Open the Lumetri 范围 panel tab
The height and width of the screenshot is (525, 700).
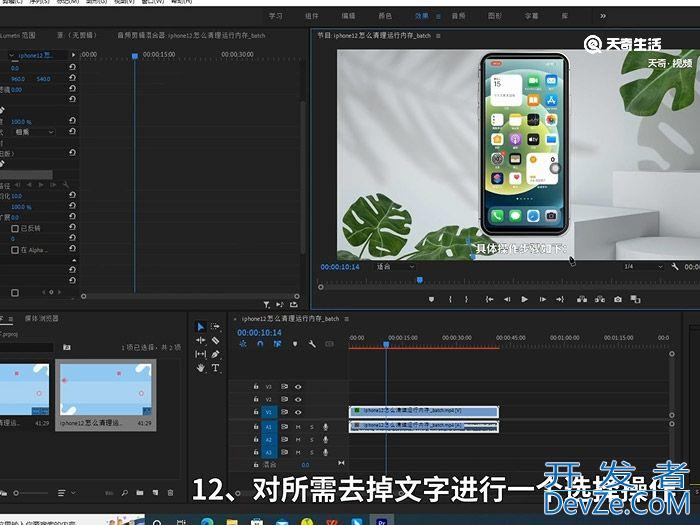(x=17, y=35)
